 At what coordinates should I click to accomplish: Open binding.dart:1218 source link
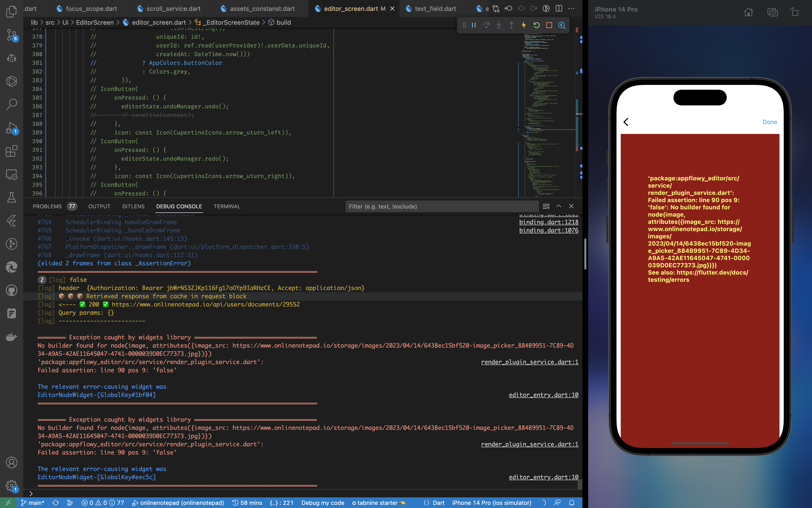coord(549,222)
